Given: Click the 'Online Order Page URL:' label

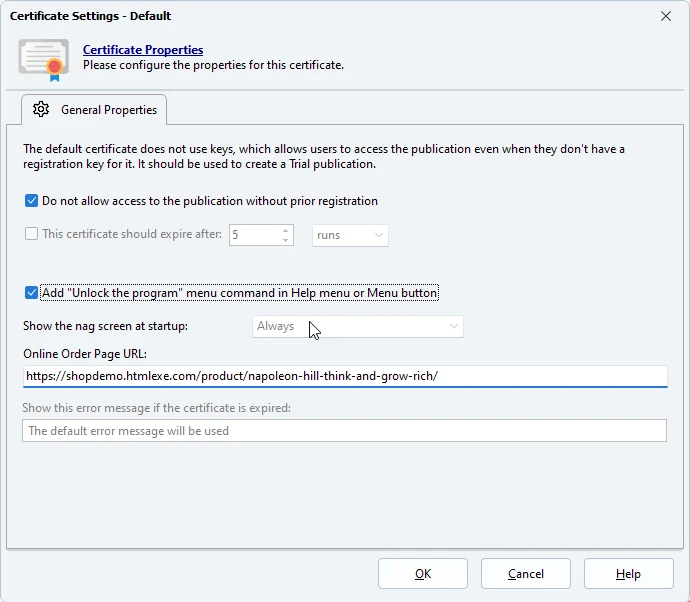Looking at the screenshot, I should (x=85, y=353).
